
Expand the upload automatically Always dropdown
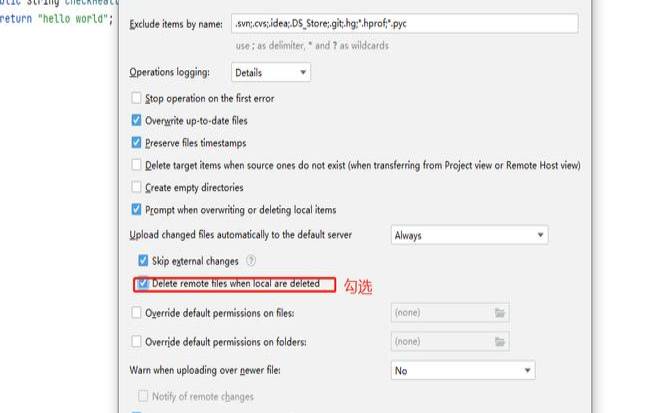coord(470,235)
